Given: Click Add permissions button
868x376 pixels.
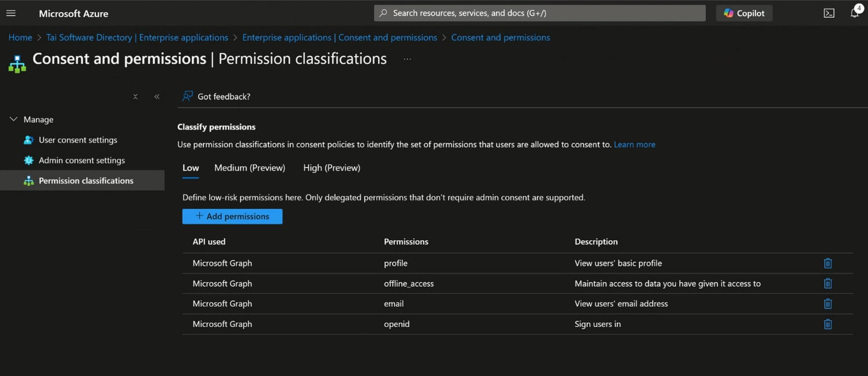Looking at the screenshot, I should [x=232, y=216].
